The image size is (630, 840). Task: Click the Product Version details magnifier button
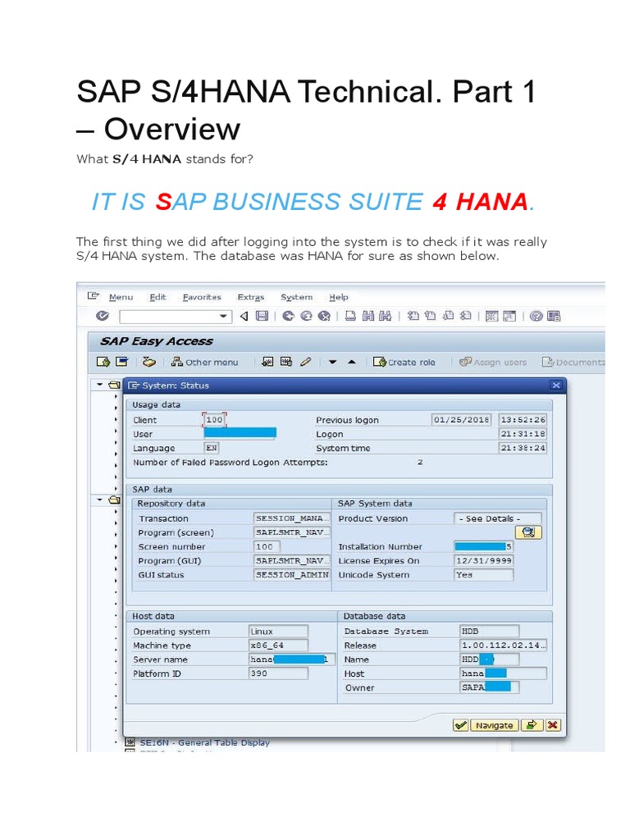coord(528,532)
